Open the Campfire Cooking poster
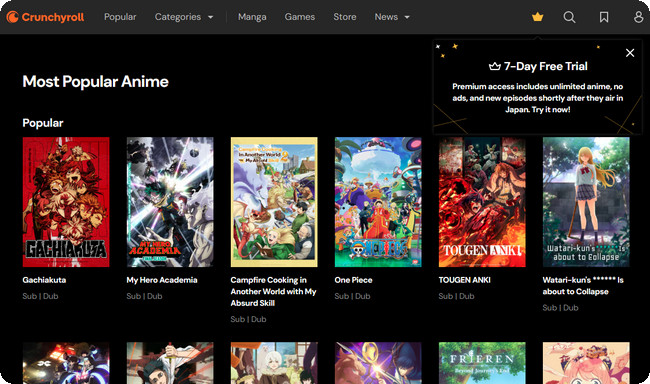 coord(274,202)
